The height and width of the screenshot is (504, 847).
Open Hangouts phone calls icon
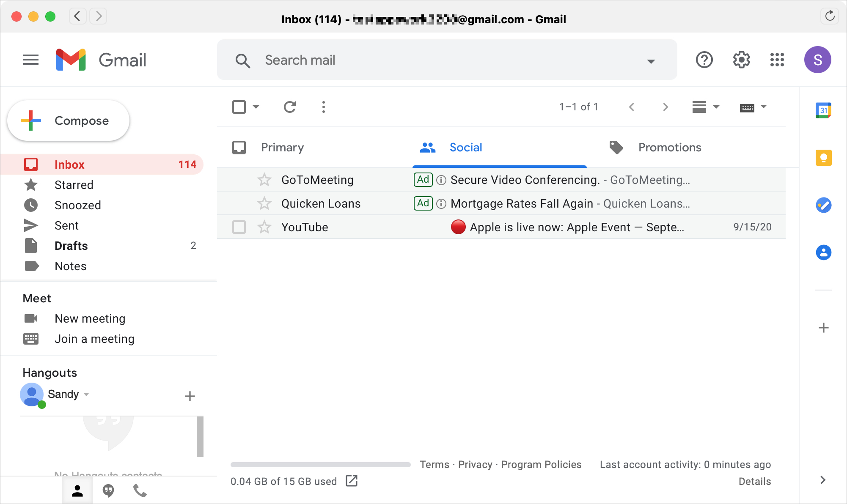[140, 490]
